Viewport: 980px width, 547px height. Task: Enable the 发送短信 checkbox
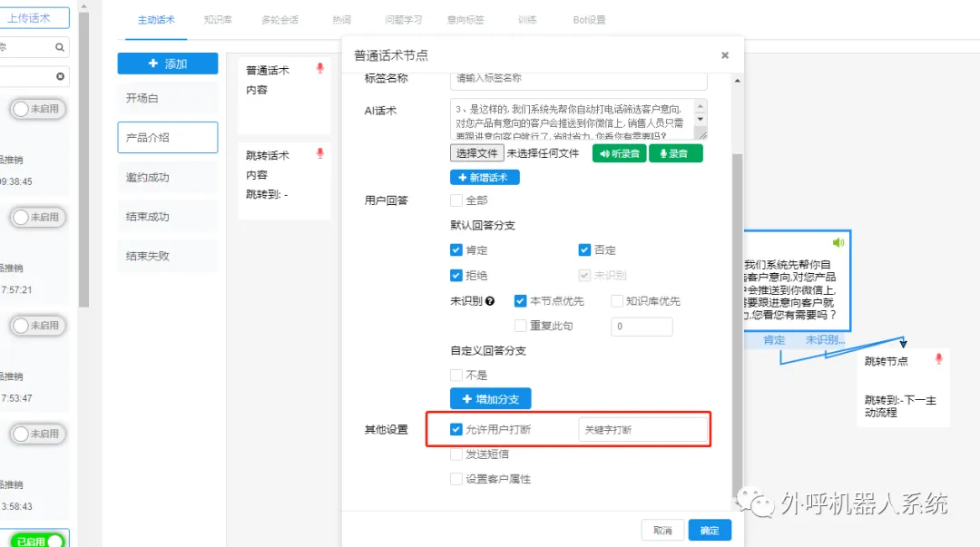[456, 454]
